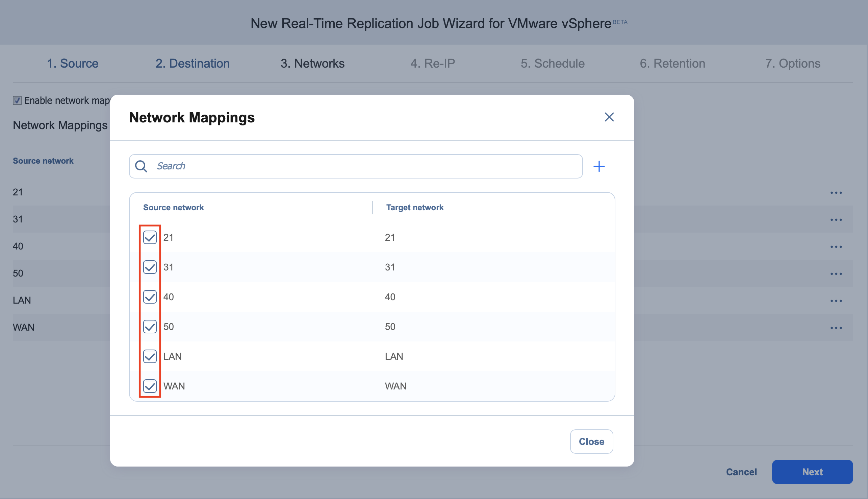Viewport: 868px width, 499px height.
Task: Uncheck the checkbox for source network 50
Action: click(150, 327)
